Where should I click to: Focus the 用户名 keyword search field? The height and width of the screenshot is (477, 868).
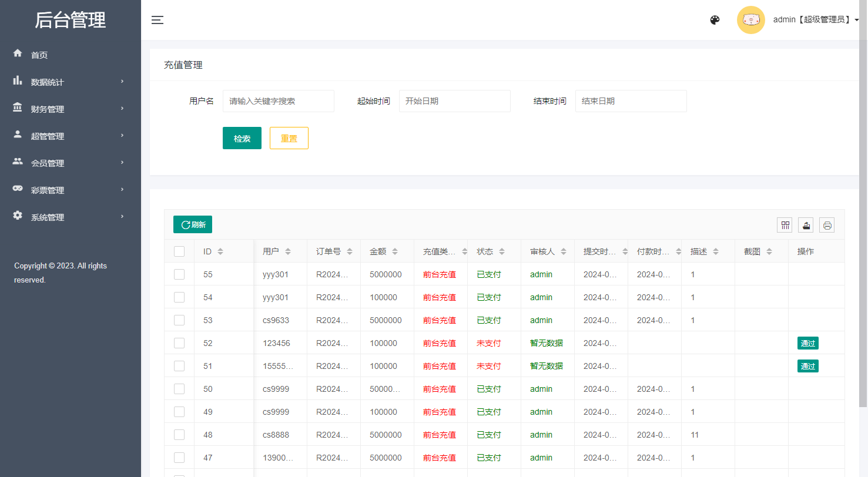pyautogui.click(x=278, y=101)
